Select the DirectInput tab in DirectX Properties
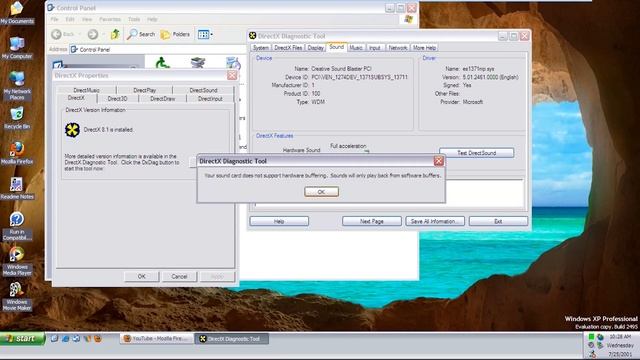Image resolution: width=640 pixels, height=360 pixels. tap(210, 99)
